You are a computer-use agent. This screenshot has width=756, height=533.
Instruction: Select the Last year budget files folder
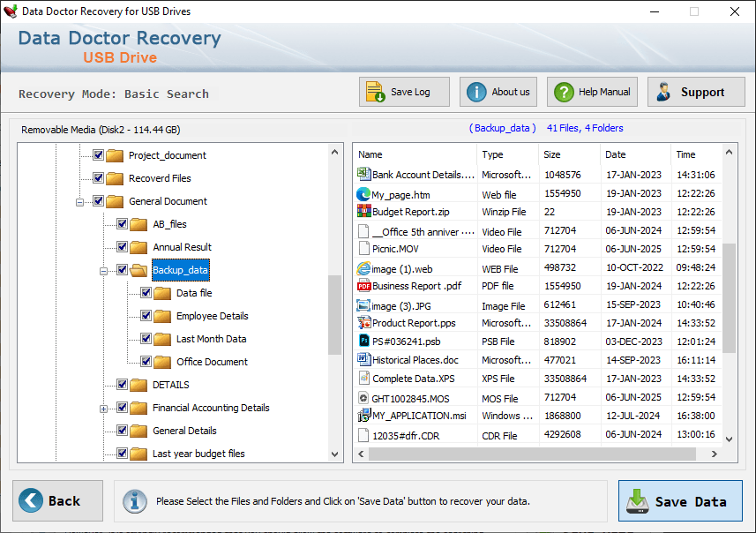(198, 454)
